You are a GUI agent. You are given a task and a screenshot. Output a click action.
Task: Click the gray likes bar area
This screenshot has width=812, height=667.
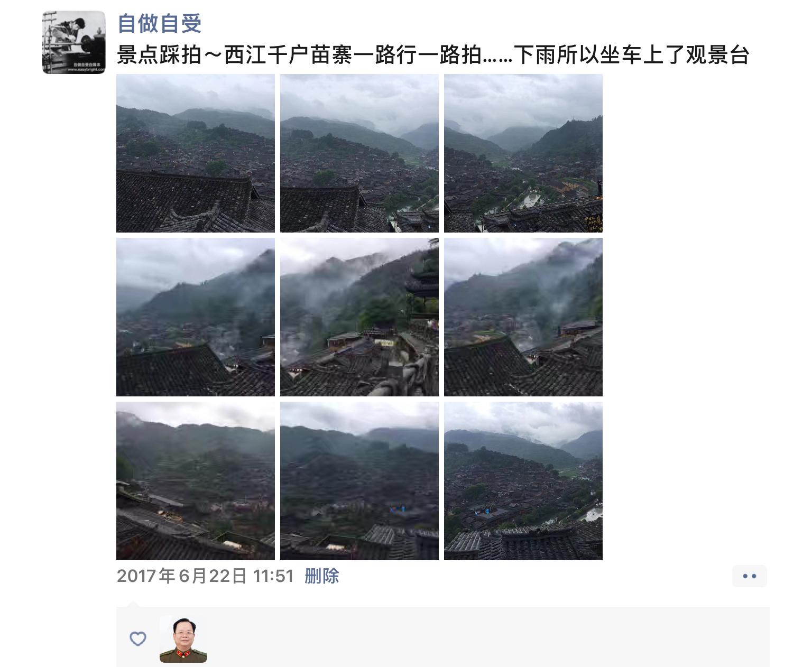click(x=443, y=637)
